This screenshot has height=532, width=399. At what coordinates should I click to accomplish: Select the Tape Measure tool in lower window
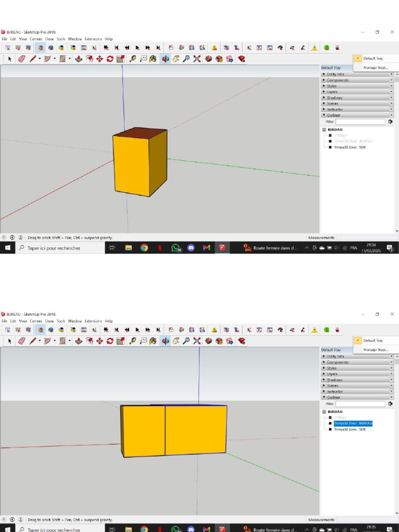(x=133, y=341)
